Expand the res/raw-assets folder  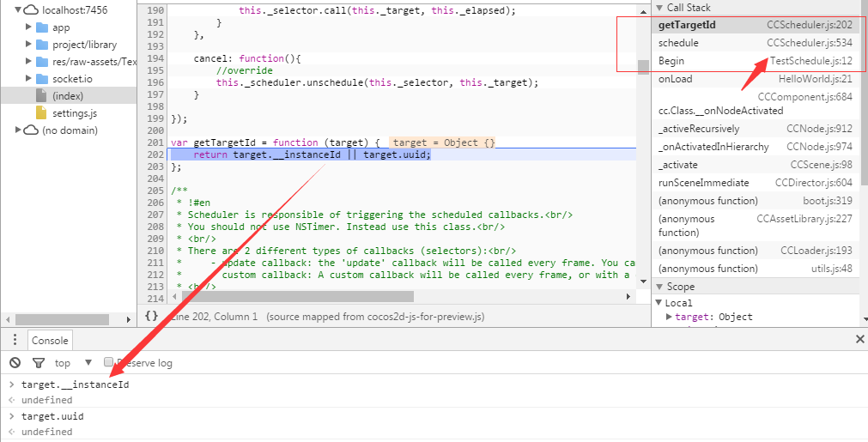[29, 61]
